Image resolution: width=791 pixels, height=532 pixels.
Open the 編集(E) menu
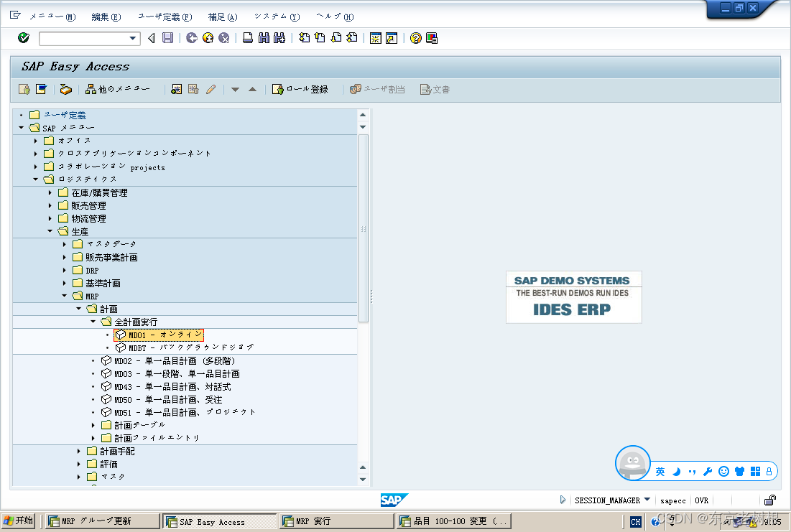tap(106, 17)
